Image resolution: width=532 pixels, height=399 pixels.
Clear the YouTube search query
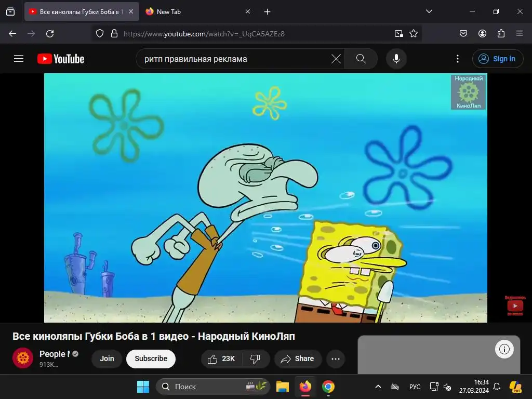(336, 59)
